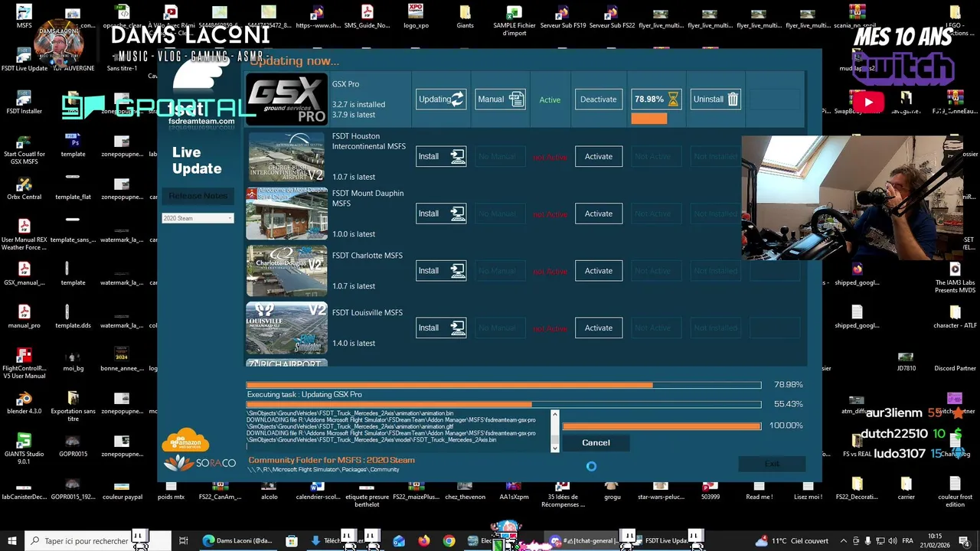980x551 pixels.
Task: Open SAMPLE Fichier d'import Excel file
Action: 514,21
